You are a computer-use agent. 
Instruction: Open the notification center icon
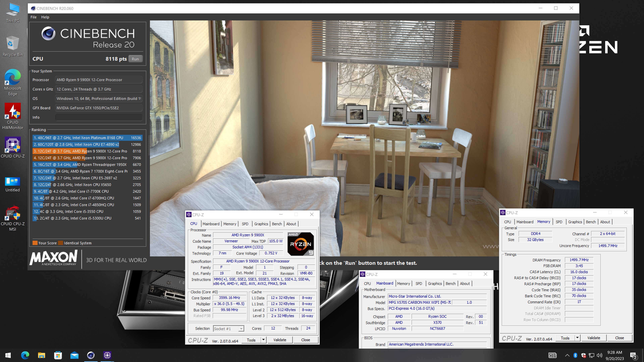(633, 355)
